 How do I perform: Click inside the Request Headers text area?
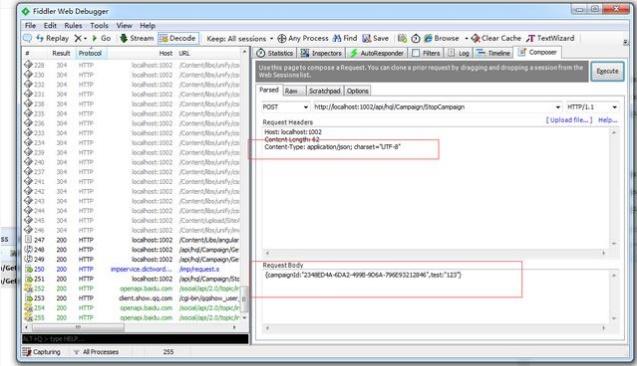pyautogui.click(x=436, y=188)
